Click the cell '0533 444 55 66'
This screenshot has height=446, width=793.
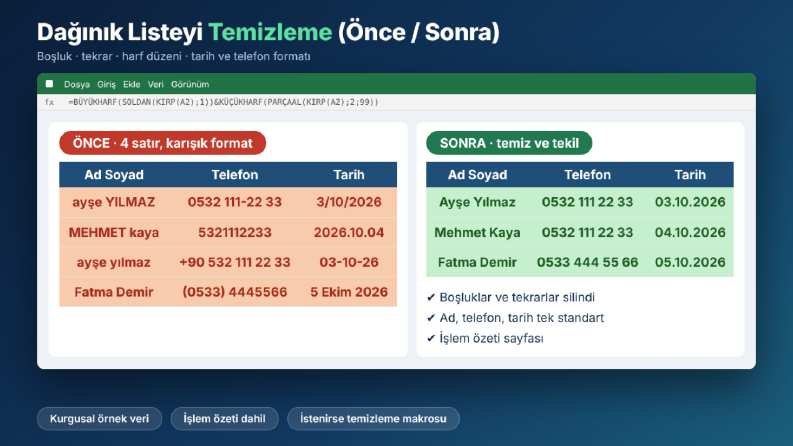tap(588, 262)
